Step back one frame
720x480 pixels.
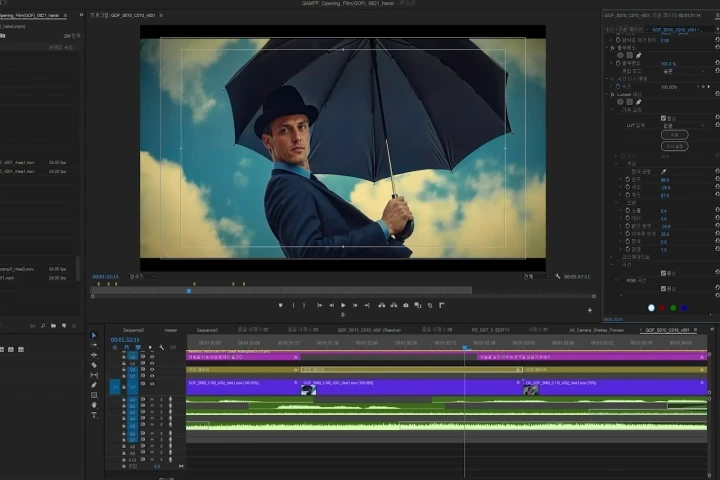(x=332, y=305)
